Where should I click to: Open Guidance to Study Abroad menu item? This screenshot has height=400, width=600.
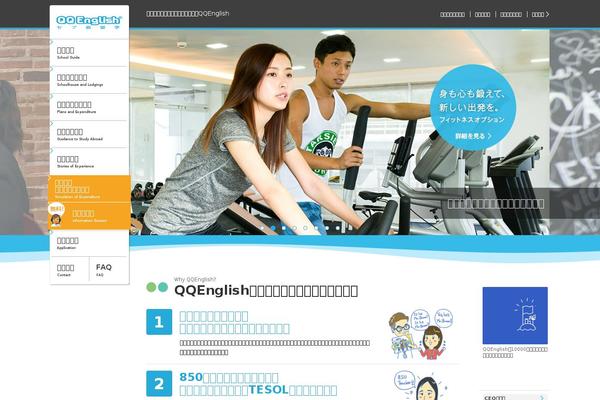pyautogui.click(x=89, y=135)
